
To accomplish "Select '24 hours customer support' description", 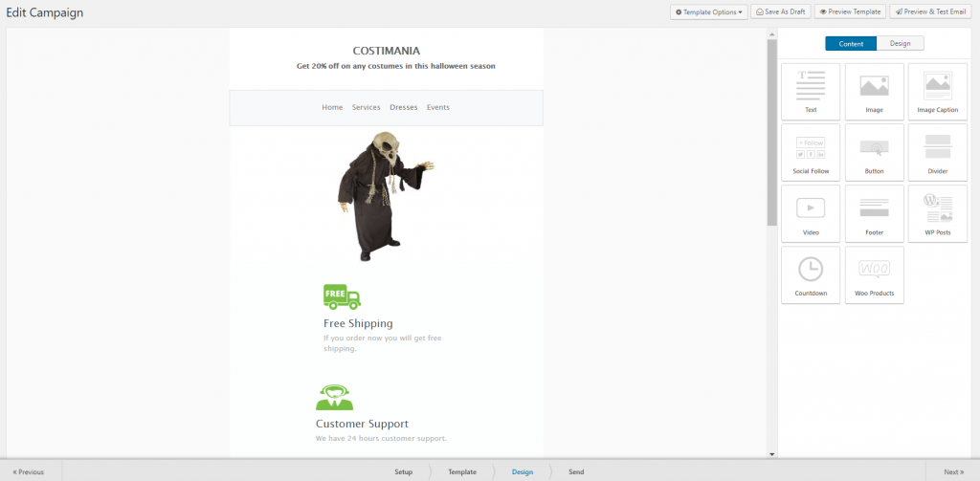I will (x=381, y=439).
